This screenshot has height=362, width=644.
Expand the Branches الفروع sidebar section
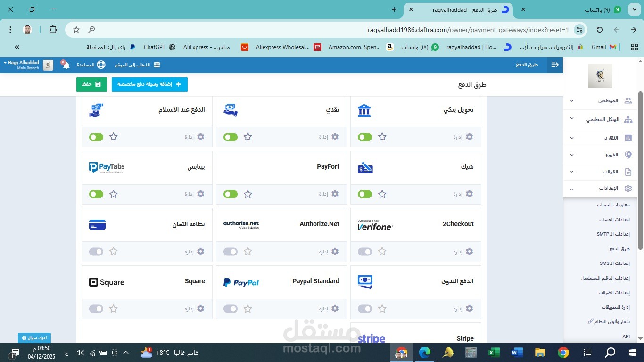pyautogui.click(x=600, y=155)
